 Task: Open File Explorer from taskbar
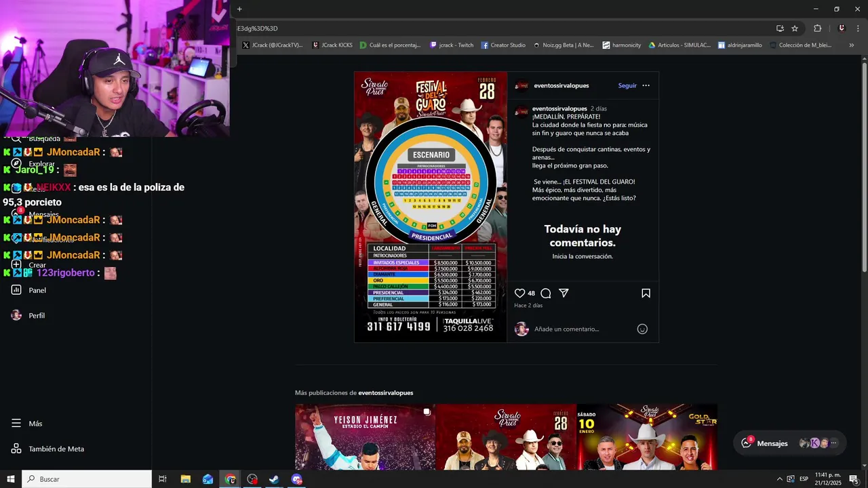click(185, 479)
